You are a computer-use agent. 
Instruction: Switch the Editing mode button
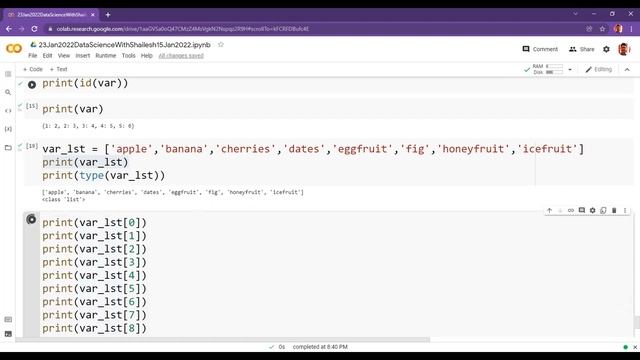pos(599,69)
